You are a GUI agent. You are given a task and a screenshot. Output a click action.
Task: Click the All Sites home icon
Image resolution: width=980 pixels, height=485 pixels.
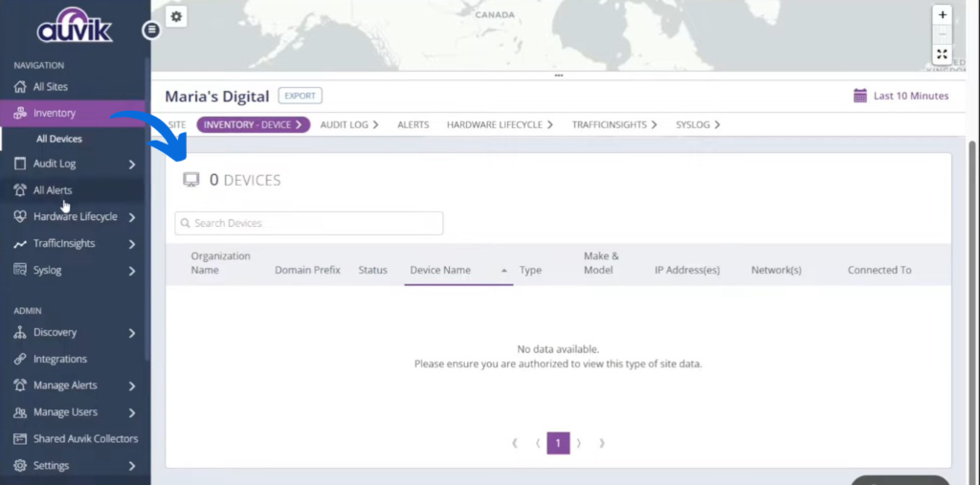[x=20, y=86]
